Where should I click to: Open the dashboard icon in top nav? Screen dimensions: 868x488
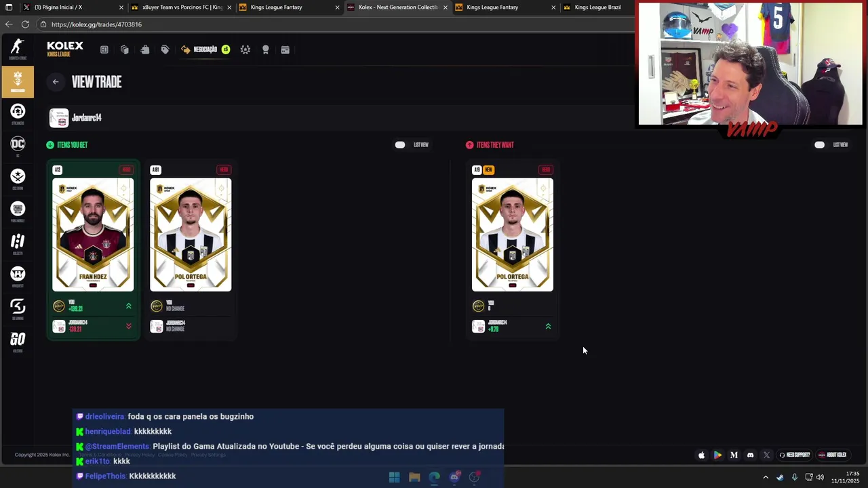[x=104, y=49]
